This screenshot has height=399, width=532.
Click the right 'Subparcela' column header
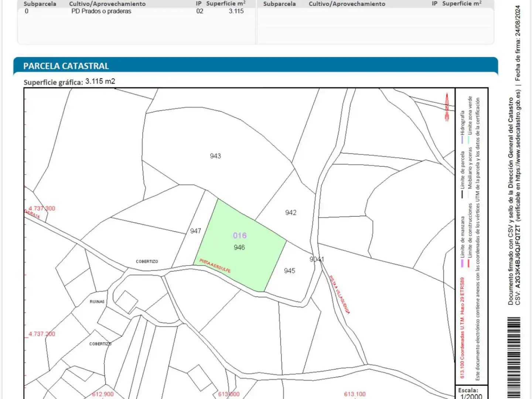(x=279, y=4)
